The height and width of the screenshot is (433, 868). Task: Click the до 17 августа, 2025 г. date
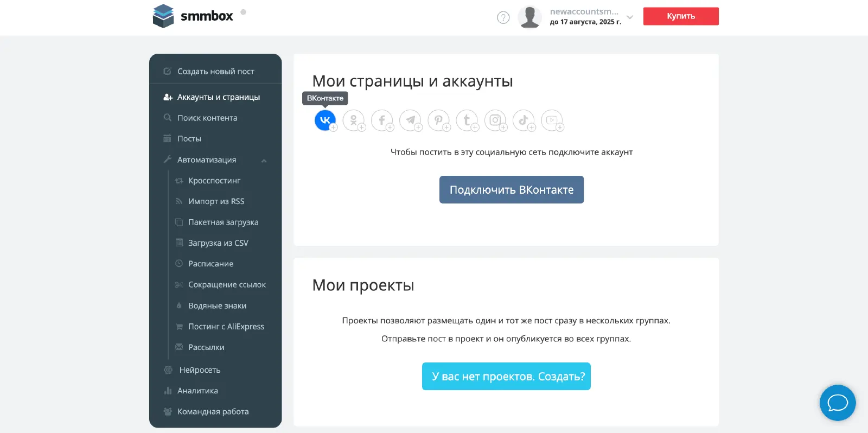tap(585, 22)
